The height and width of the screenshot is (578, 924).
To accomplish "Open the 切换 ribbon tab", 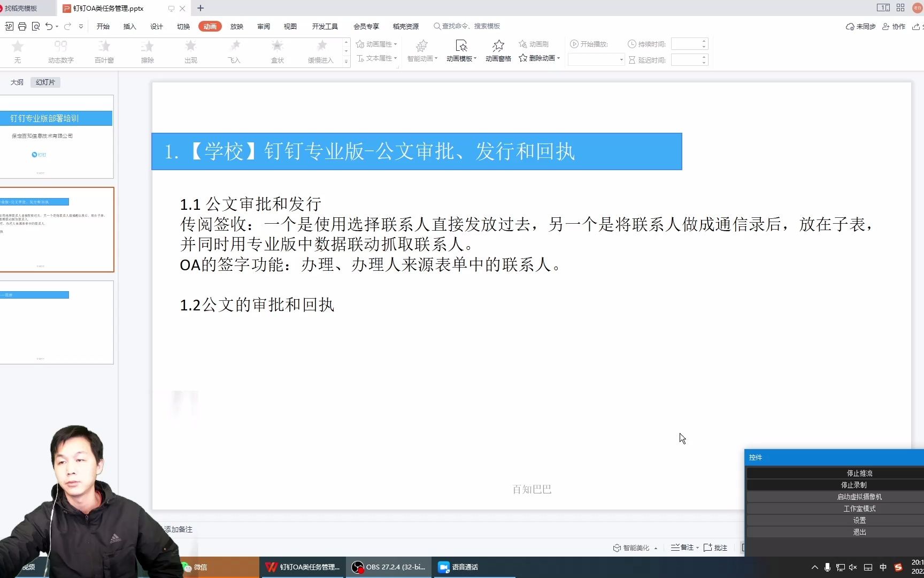I will coord(183,26).
